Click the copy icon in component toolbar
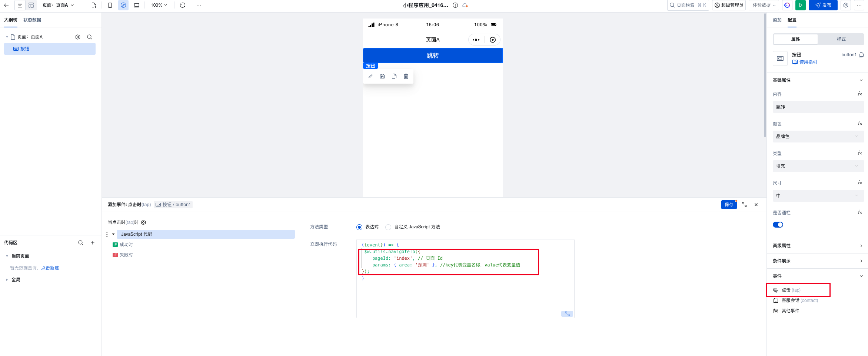The width and height of the screenshot is (868, 356). [x=394, y=76]
